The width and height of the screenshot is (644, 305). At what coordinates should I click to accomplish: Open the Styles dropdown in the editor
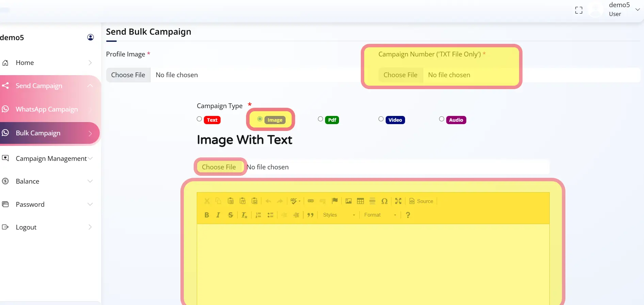339,215
